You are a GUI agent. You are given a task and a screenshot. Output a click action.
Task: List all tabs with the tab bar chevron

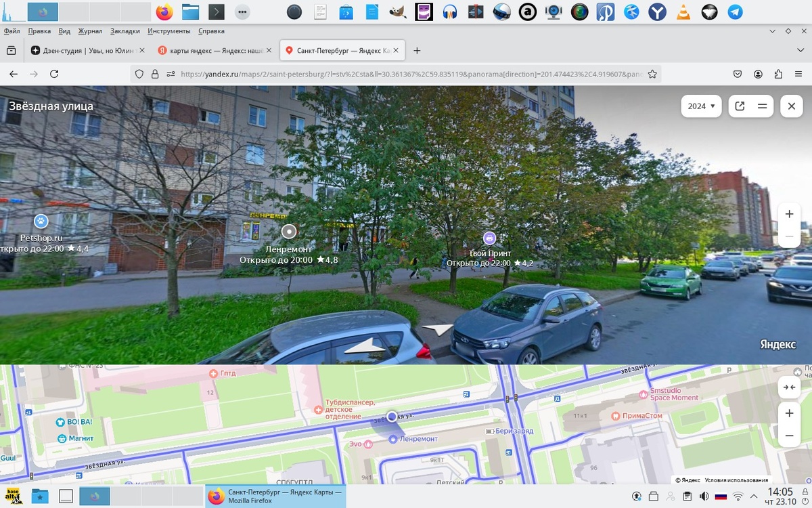[x=800, y=50]
